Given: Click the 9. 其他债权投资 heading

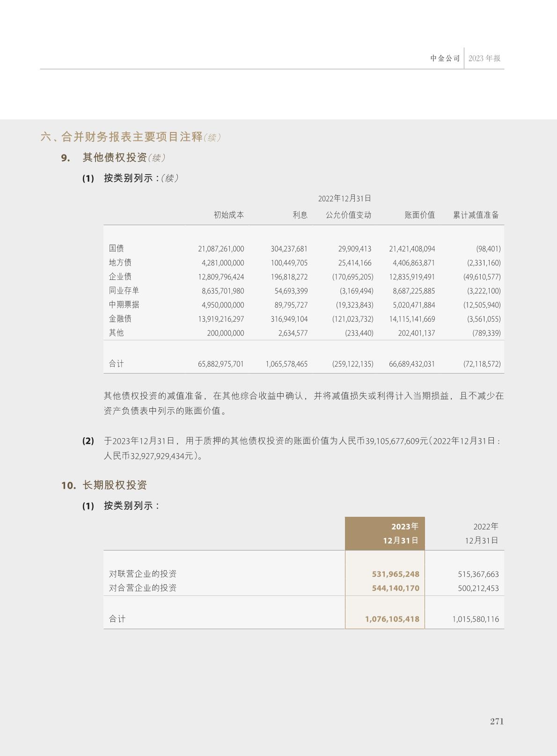Looking at the screenshot, I should (x=115, y=158).
